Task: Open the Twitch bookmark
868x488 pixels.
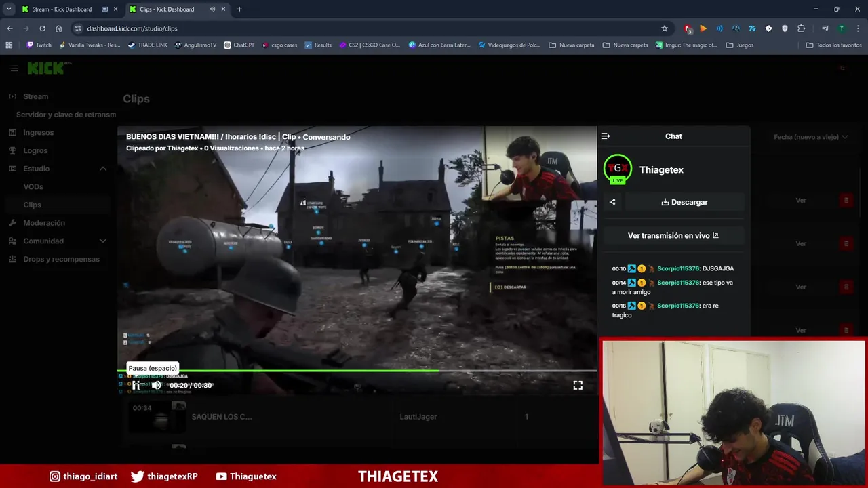Action: pos(39,45)
